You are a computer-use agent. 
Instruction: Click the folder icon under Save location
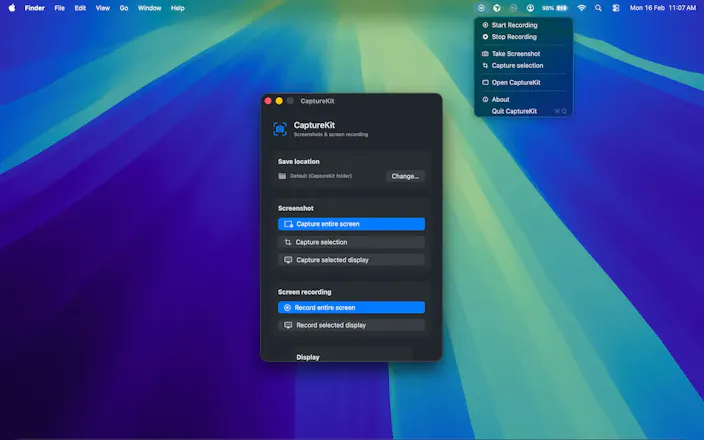(282, 176)
